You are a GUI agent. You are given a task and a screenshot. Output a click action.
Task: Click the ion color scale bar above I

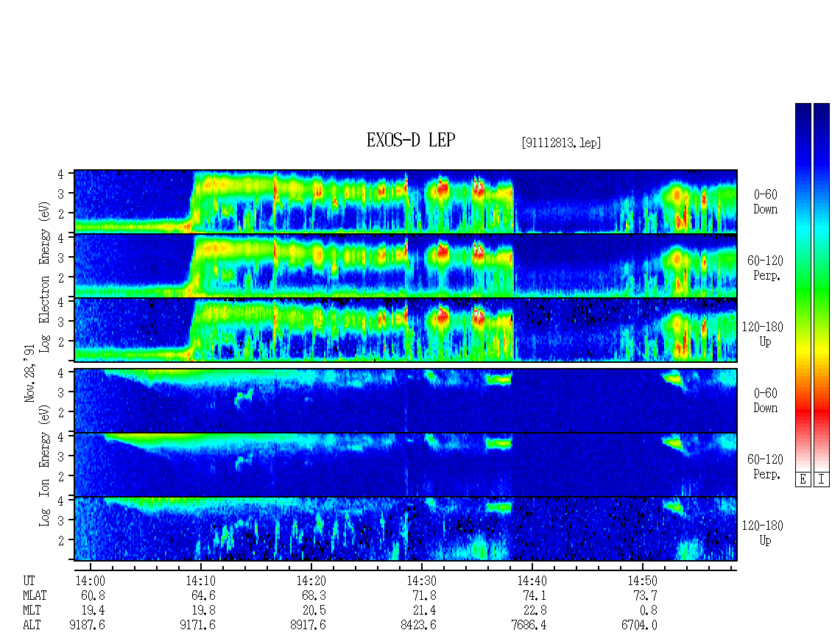click(822, 287)
